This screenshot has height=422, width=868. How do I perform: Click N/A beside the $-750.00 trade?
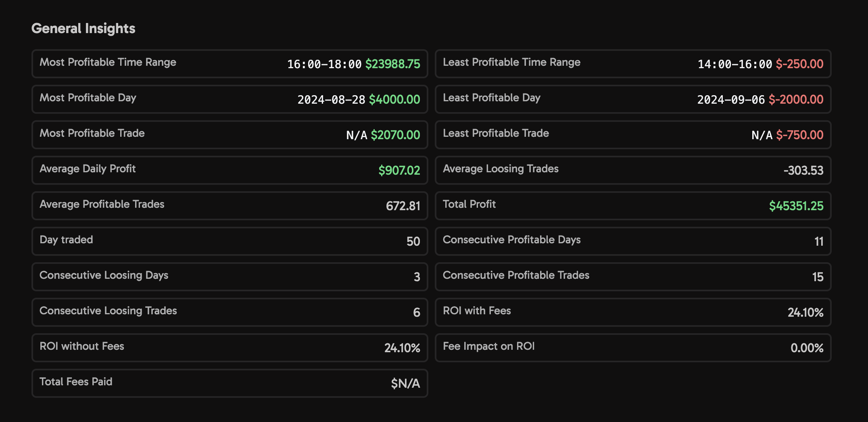[762, 135]
